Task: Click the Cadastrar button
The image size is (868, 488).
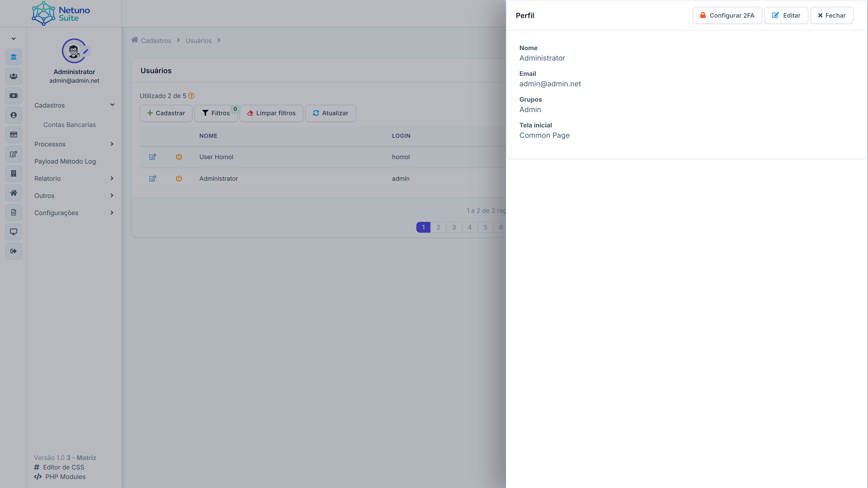Action: click(x=166, y=113)
